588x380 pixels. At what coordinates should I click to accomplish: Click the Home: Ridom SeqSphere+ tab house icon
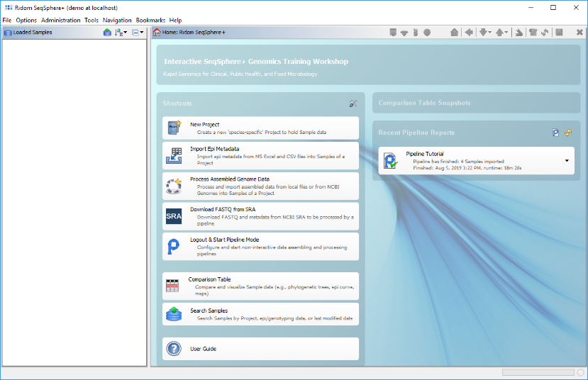157,33
